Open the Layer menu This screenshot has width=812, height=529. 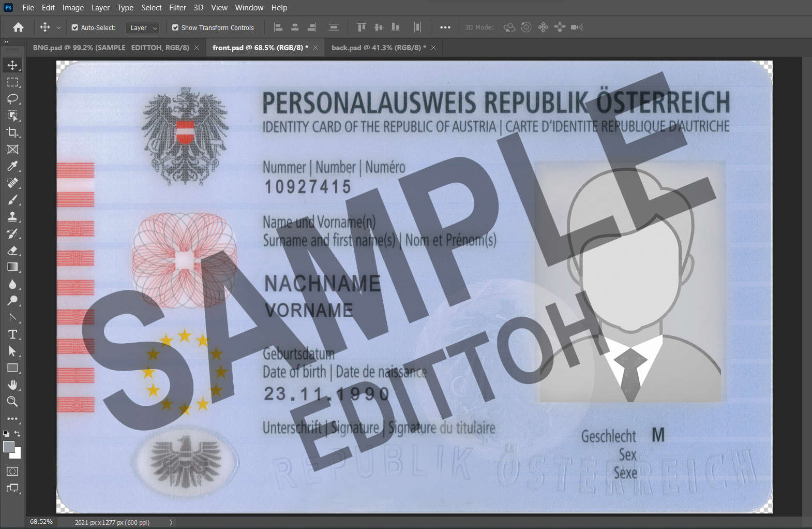tap(100, 8)
